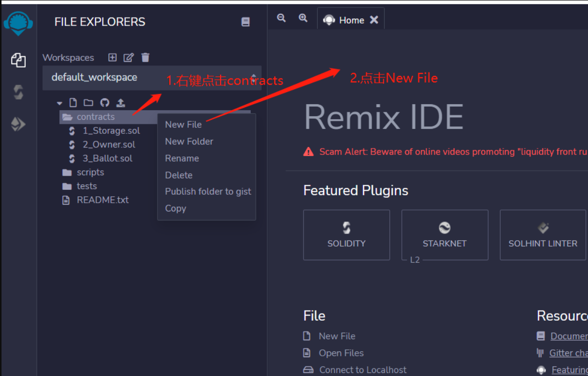The image size is (588, 376).
Task: Zoom in editor with magnifier plus
Action: pos(303,18)
